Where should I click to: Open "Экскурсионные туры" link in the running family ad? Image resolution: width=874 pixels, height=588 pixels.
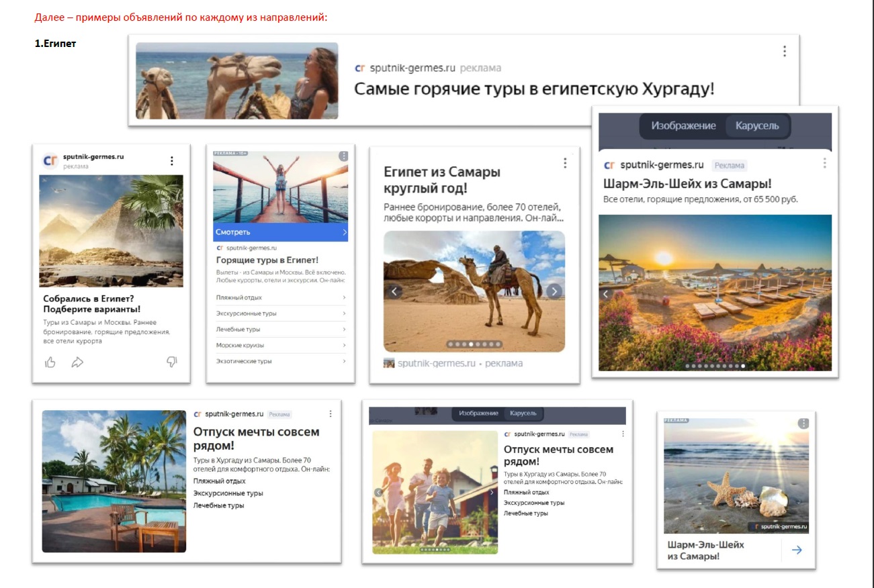tap(534, 503)
